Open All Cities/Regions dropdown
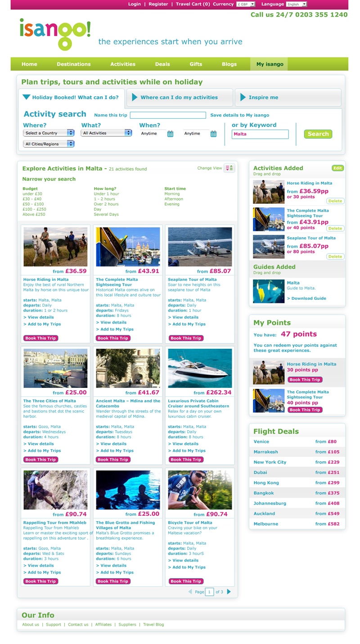This screenshot has width=360, height=644. (49, 144)
